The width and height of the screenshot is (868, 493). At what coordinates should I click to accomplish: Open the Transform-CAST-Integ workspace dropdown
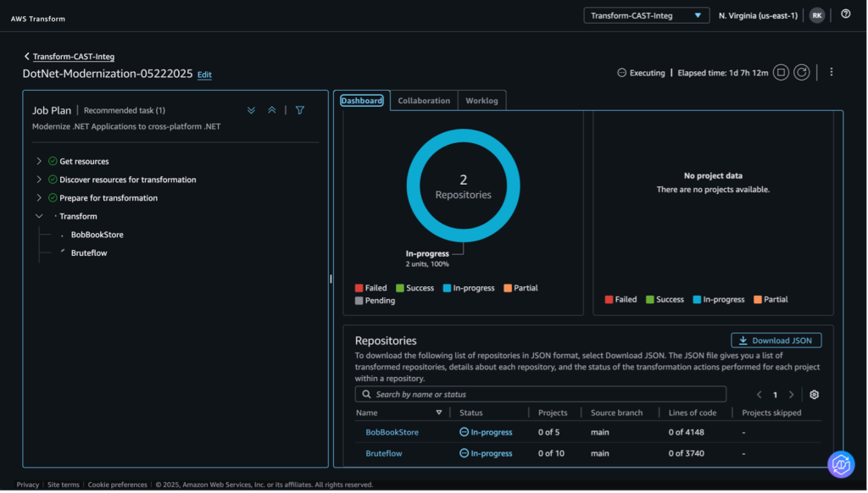tap(646, 14)
